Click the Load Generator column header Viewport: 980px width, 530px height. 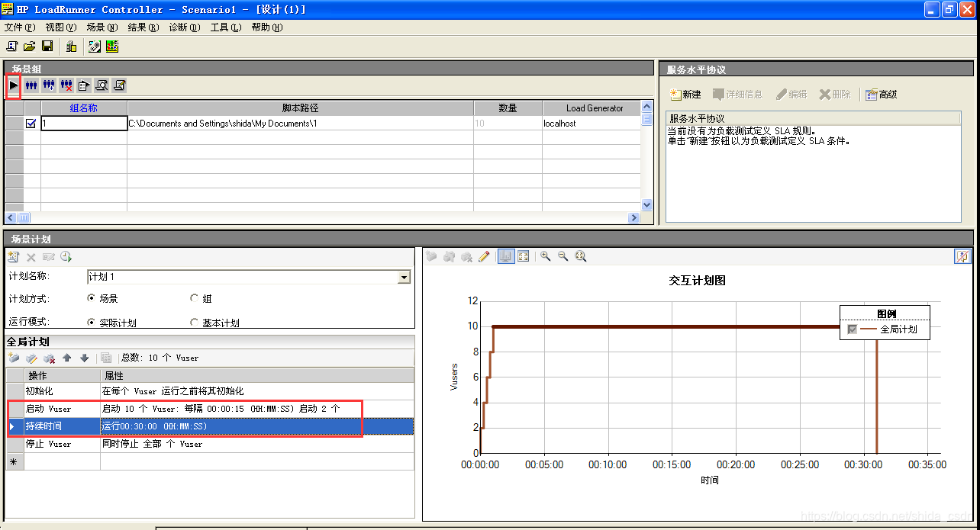pos(592,108)
